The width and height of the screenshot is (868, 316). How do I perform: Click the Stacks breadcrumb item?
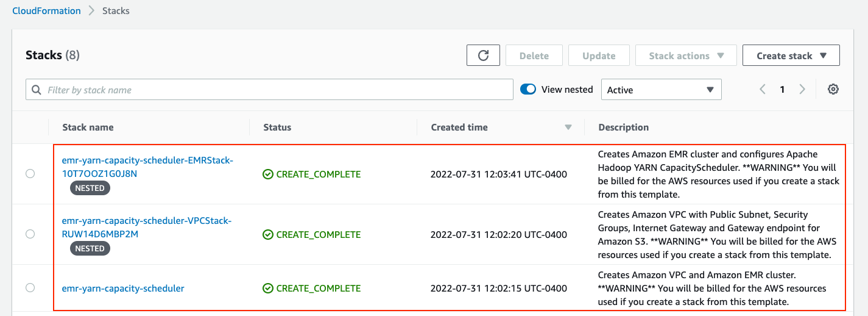(116, 11)
